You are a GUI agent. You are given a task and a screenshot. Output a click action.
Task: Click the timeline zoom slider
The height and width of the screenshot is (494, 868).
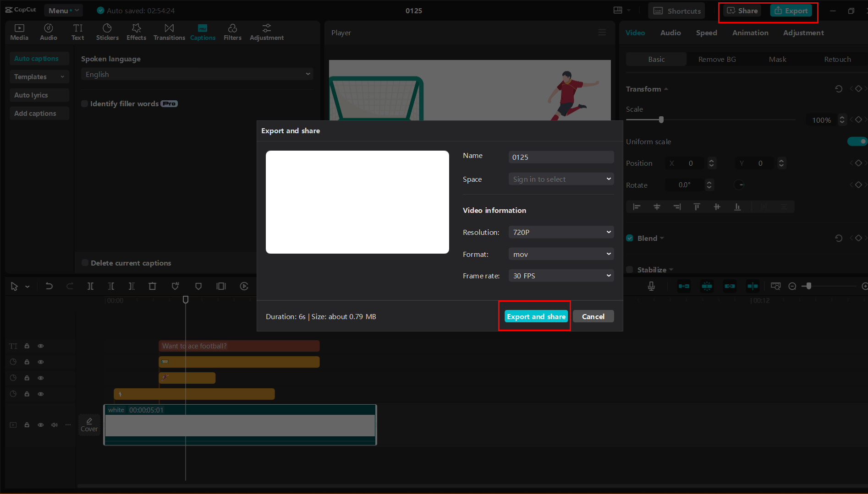809,286
